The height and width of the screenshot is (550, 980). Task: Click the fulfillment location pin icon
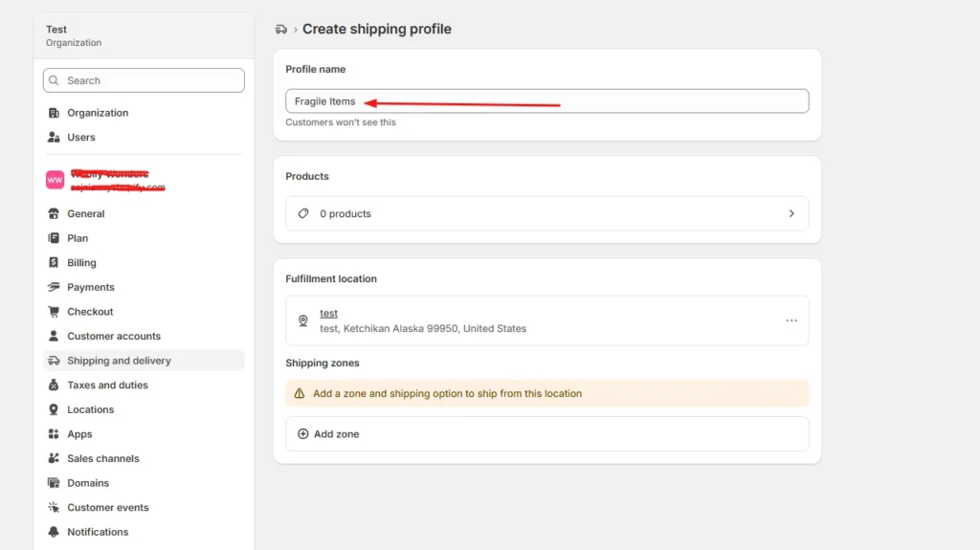coord(303,320)
